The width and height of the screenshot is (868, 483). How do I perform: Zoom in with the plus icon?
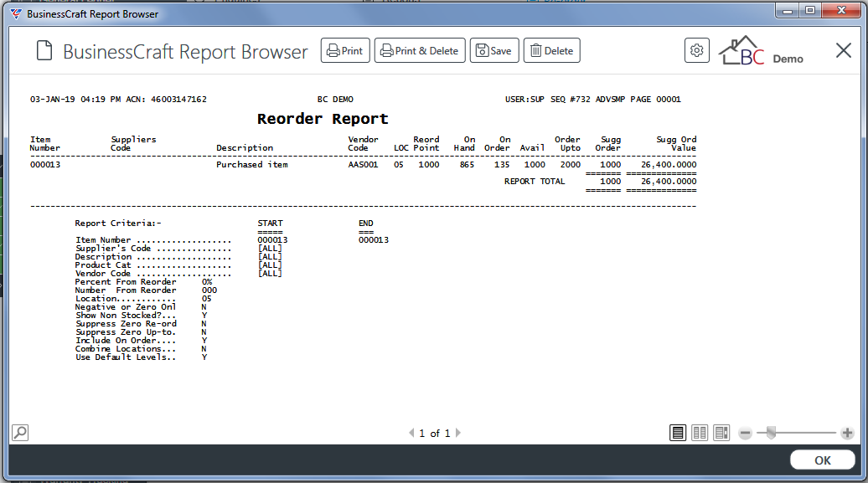click(x=847, y=434)
